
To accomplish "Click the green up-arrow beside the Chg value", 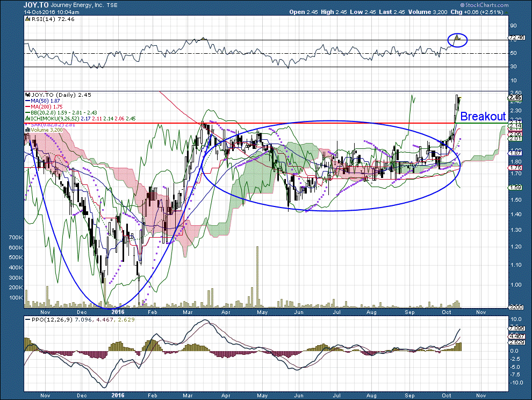I will (507, 12).
